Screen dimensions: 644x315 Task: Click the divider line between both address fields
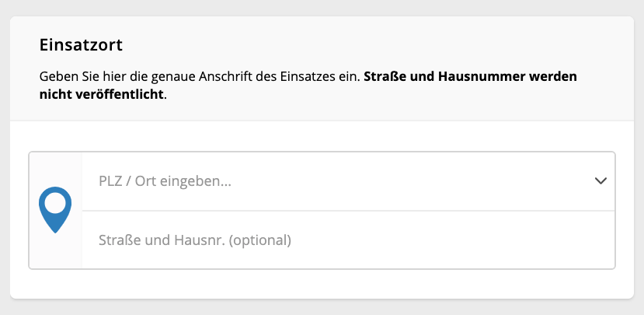(x=348, y=211)
